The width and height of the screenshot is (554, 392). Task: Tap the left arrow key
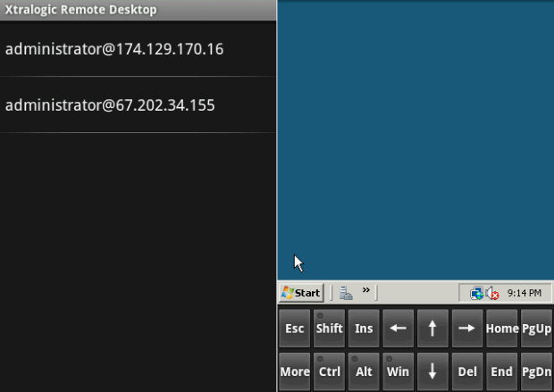pyautogui.click(x=399, y=329)
